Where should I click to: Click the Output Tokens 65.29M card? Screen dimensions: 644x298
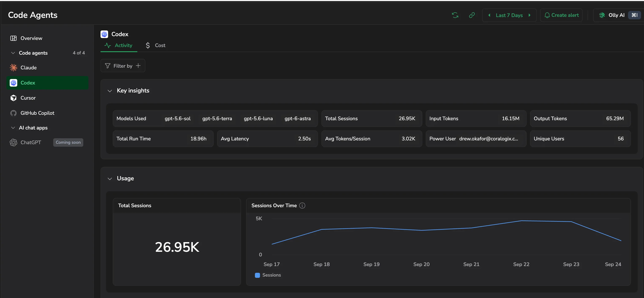point(580,119)
